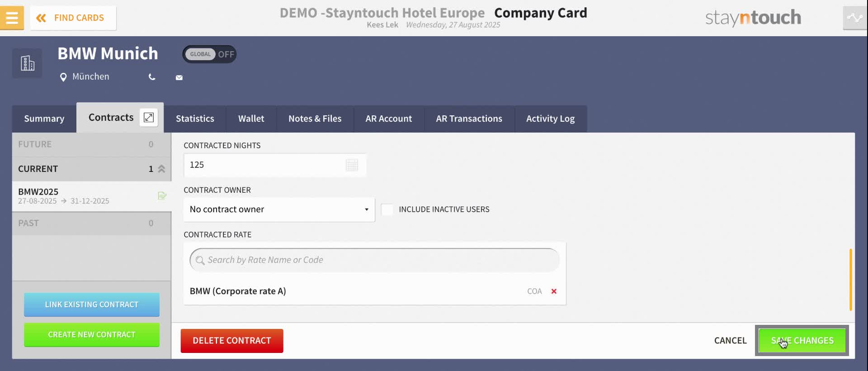The image size is (868, 371).
Task: Check Include Inactive Users
Action: click(387, 209)
